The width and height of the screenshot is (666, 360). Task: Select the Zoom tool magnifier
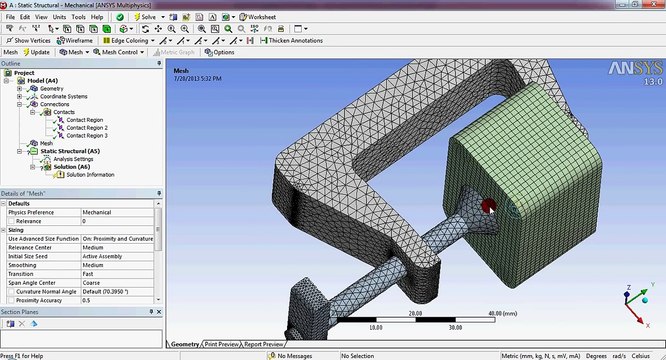[x=171, y=29]
